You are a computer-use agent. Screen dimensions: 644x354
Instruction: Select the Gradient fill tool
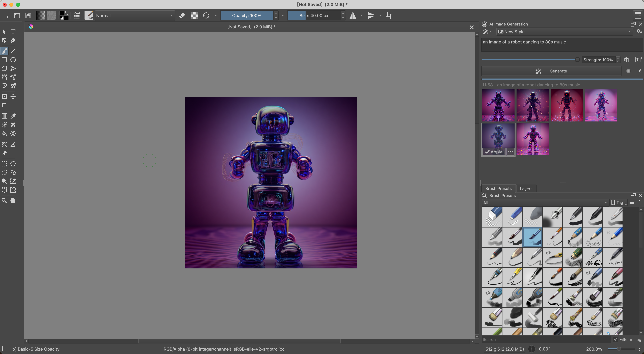pos(5,116)
